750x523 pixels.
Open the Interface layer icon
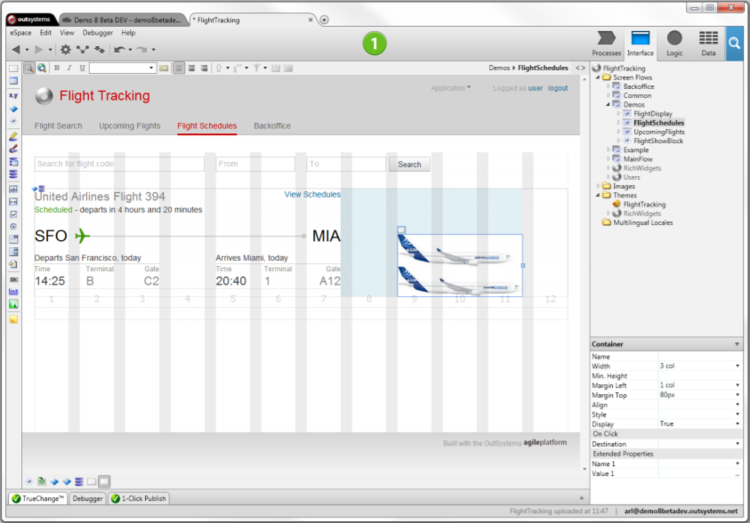(640, 44)
